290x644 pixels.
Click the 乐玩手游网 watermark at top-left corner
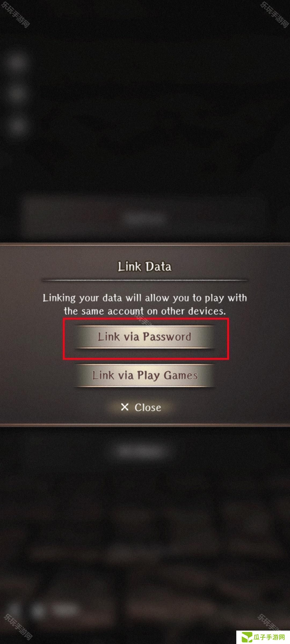(x=15, y=14)
